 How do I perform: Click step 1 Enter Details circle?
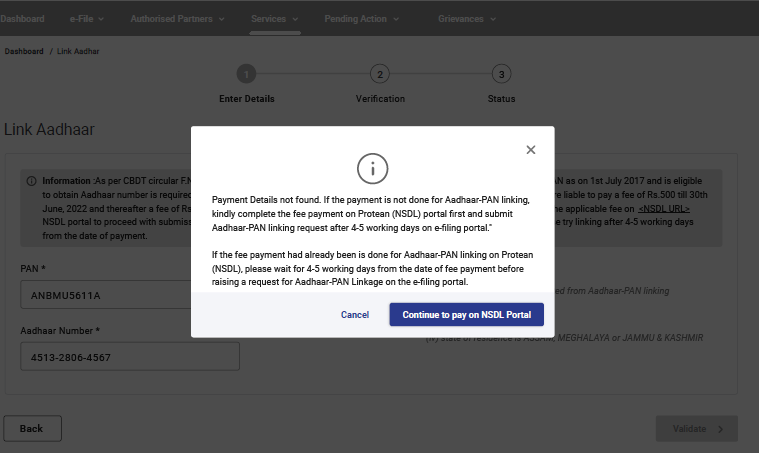click(x=246, y=74)
